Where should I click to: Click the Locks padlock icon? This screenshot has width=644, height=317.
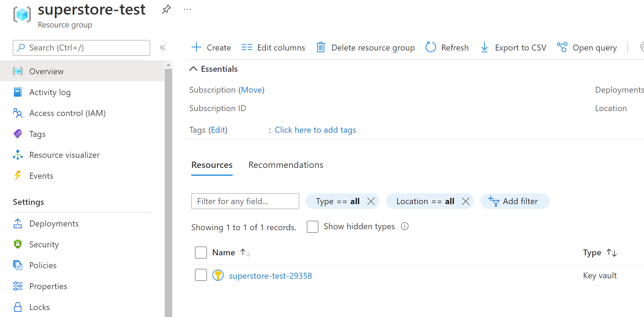tap(18, 307)
